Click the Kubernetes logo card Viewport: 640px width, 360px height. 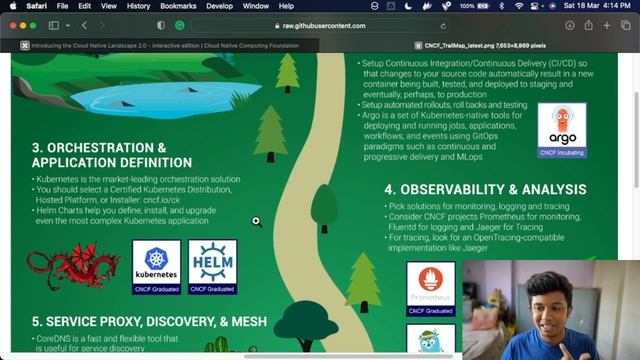click(x=156, y=267)
